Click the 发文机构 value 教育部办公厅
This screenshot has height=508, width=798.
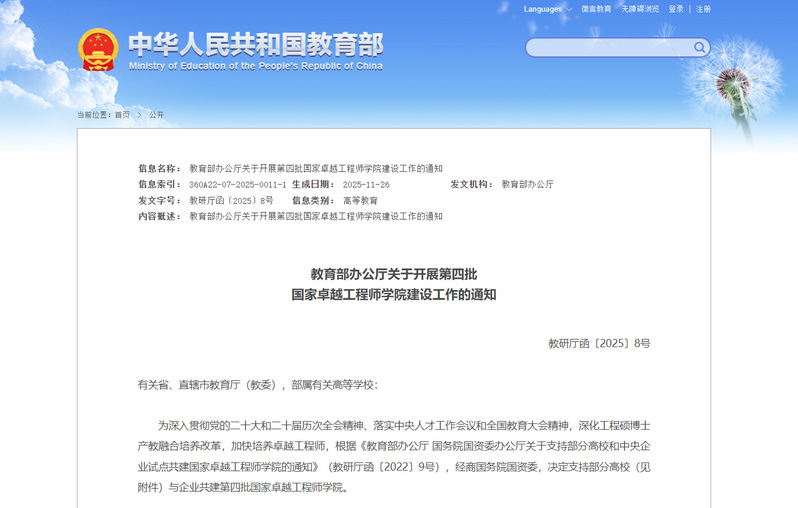tap(527, 185)
